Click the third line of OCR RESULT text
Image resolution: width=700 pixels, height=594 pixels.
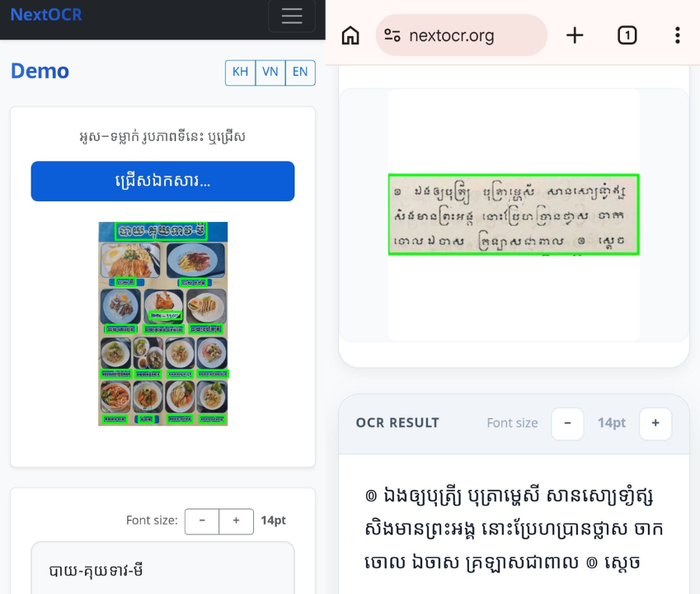[x=502, y=563]
